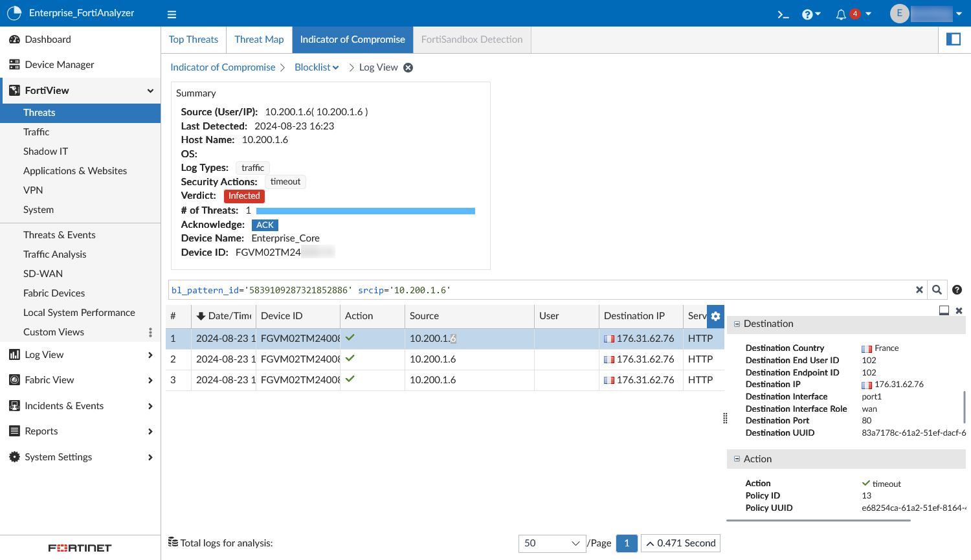
Task: Open the CLI console icon
Action: pyautogui.click(x=783, y=14)
